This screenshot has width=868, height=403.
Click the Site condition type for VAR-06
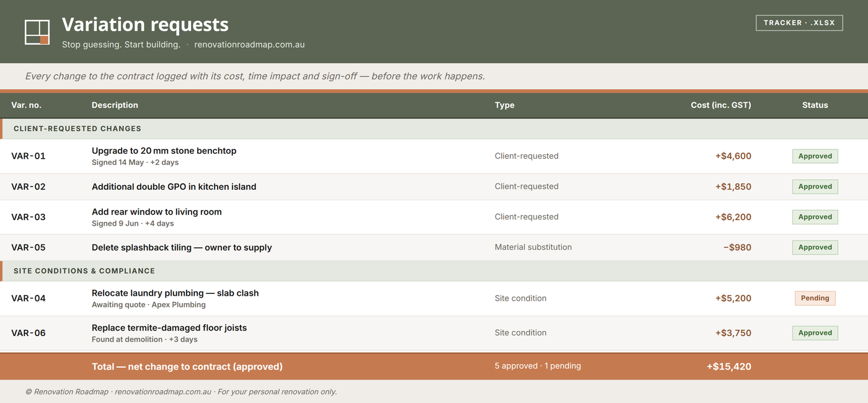click(x=521, y=333)
